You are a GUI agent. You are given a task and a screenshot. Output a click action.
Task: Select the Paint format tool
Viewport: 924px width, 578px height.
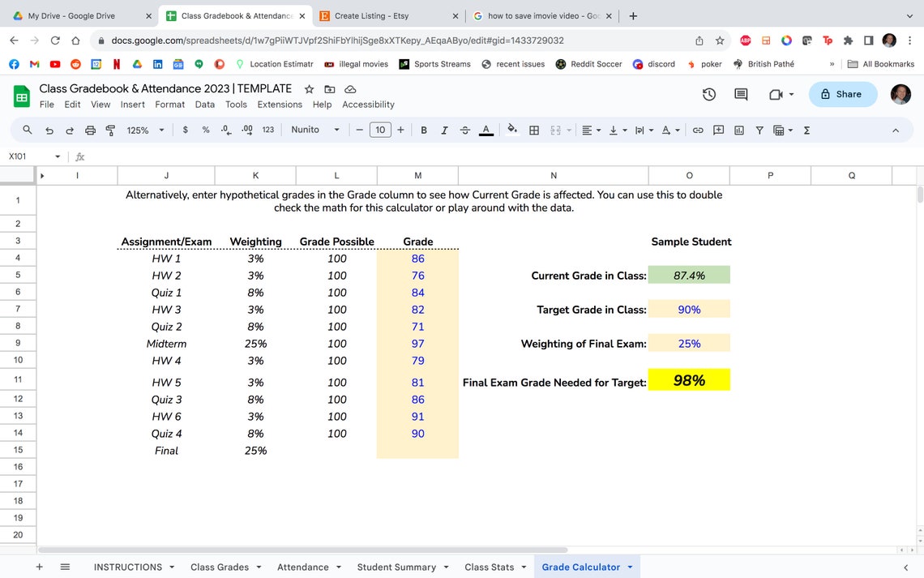[x=109, y=130]
